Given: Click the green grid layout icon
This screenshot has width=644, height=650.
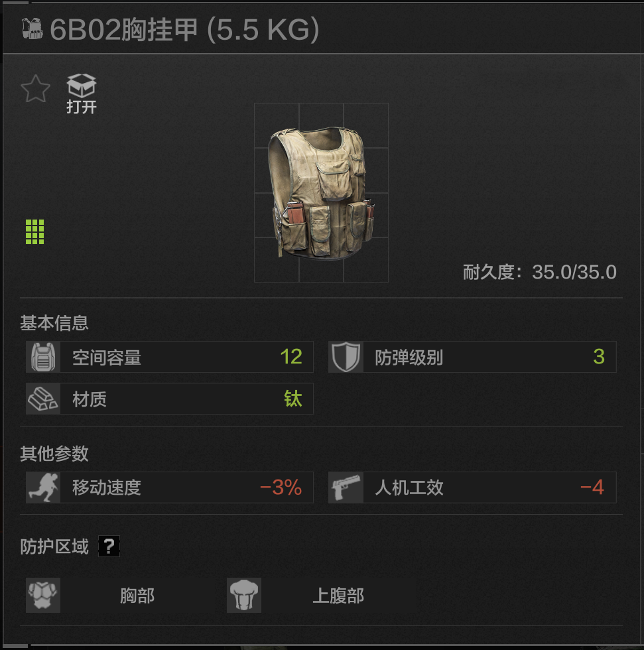Looking at the screenshot, I should point(34,231).
